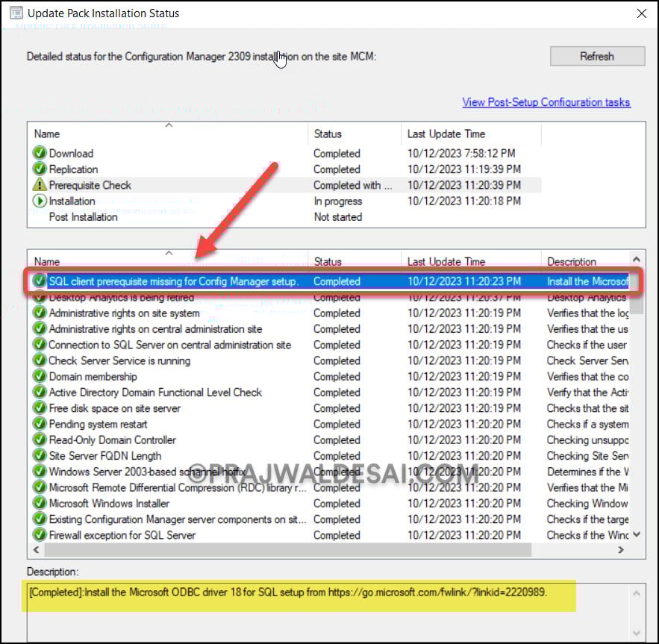The image size is (659, 644).
Task: Click the right arrow of horizontal scrollbar
Action: coord(621,549)
